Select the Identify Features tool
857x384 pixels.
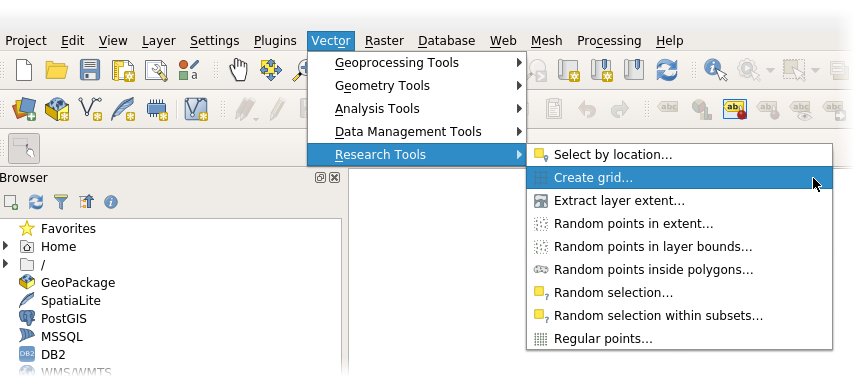click(716, 70)
